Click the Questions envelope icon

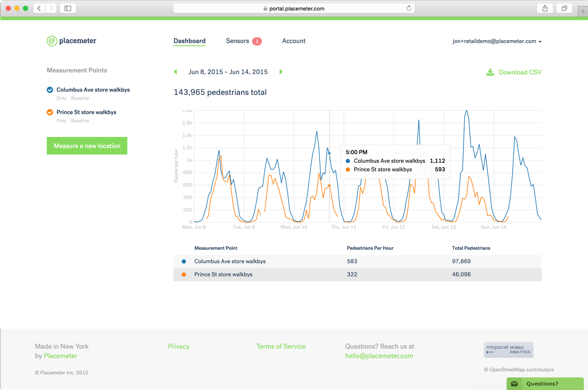click(x=514, y=383)
